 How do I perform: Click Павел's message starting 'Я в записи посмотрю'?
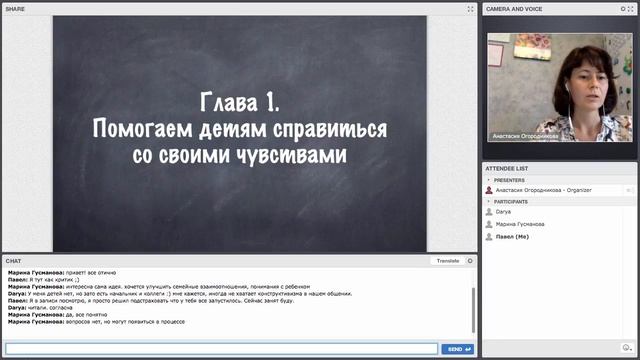(x=162, y=301)
